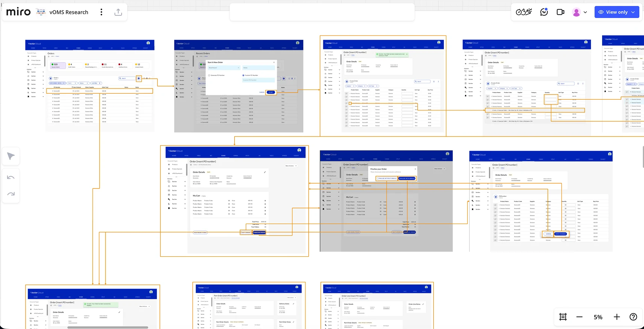644x329 pixels.
Task: Click the export board upload icon
Action: click(118, 12)
